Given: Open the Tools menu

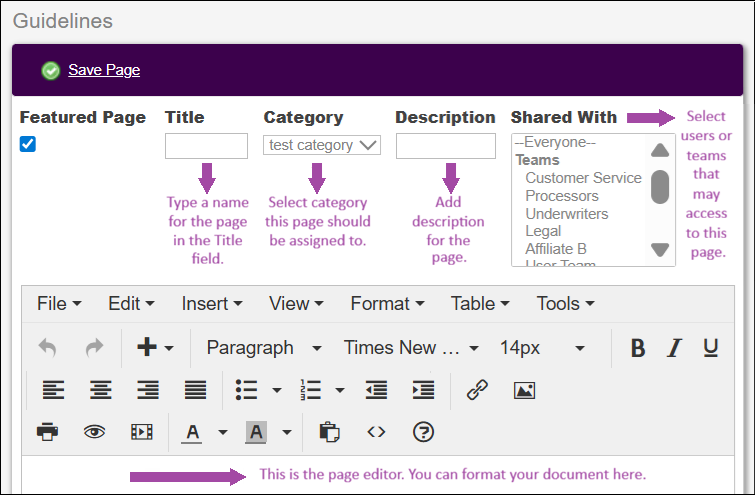Looking at the screenshot, I should tap(566, 304).
